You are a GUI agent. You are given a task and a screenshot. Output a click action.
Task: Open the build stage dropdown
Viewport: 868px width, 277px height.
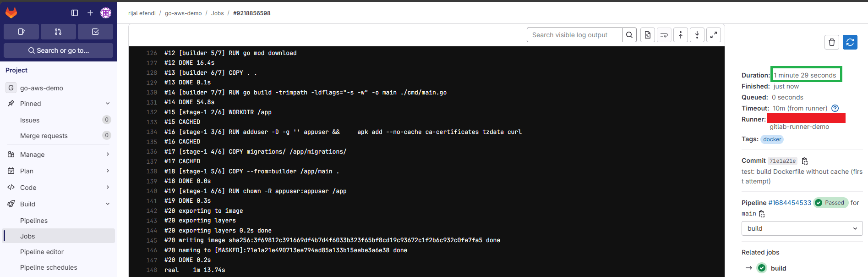click(x=802, y=228)
